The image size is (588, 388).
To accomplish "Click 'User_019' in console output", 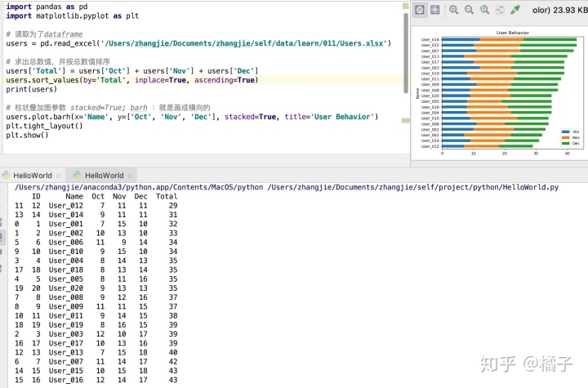I will [65, 325].
